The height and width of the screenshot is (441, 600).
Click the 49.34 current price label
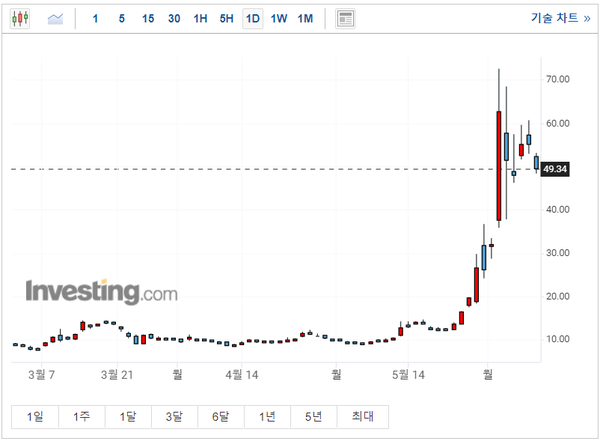tap(554, 170)
